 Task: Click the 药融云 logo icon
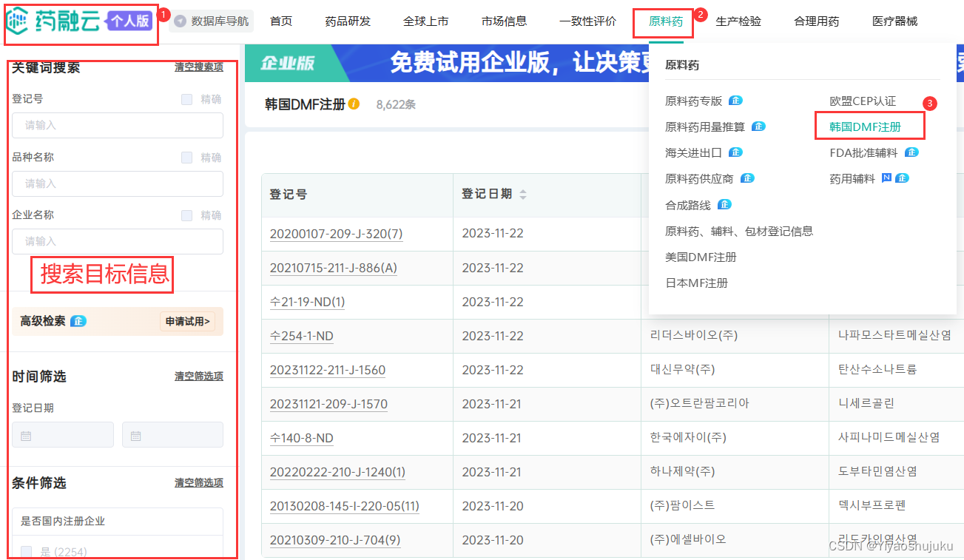[x=19, y=21]
